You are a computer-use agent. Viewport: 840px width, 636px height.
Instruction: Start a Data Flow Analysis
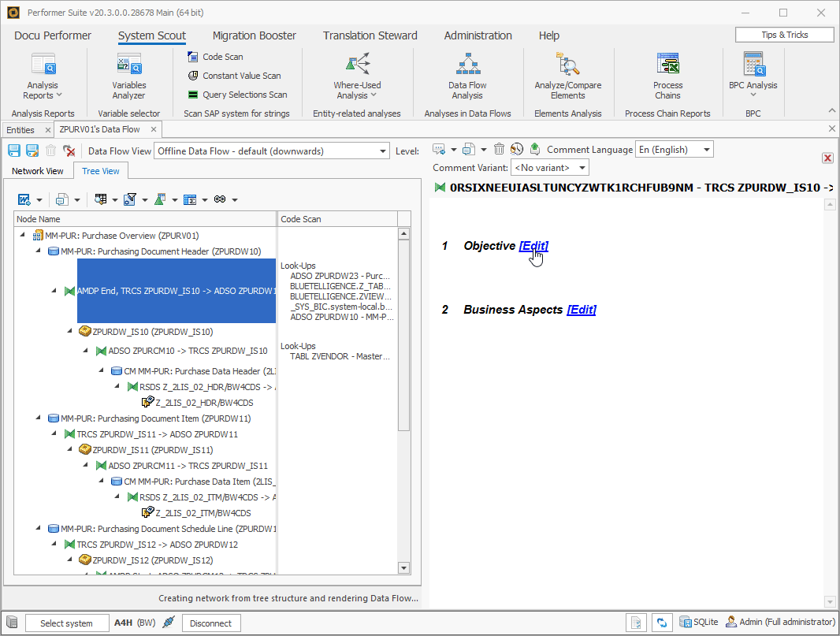(468, 75)
